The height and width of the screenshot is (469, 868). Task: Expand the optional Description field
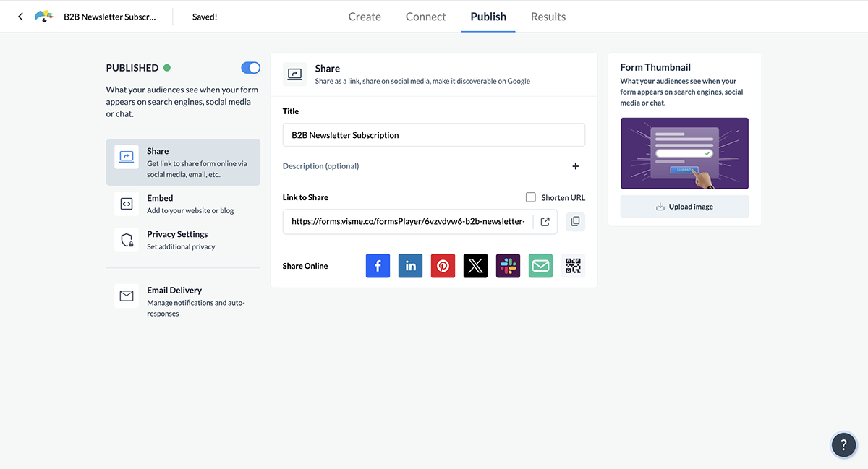[x=576, y=166]
